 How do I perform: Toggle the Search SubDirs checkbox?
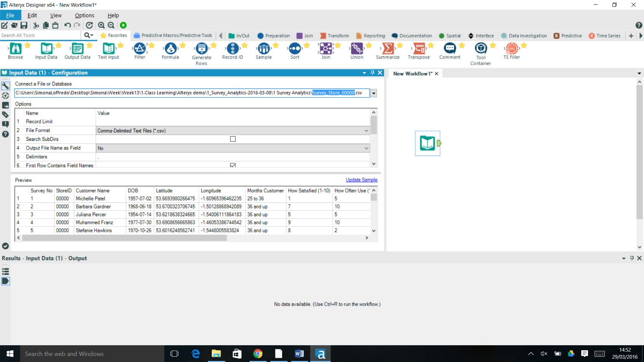click(x=233, y=139)
